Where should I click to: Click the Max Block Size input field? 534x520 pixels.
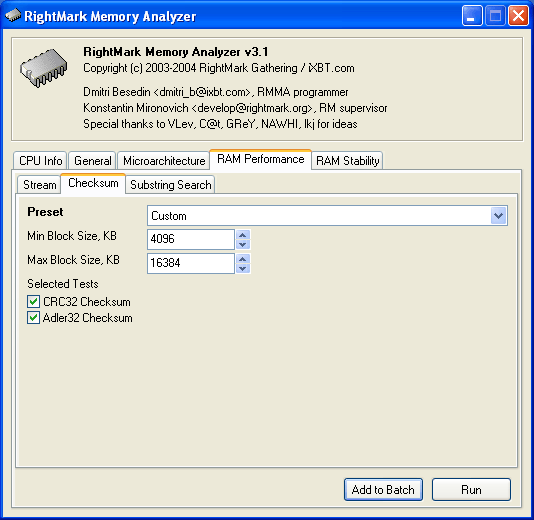pyautogui.click(x=191, y=263)
